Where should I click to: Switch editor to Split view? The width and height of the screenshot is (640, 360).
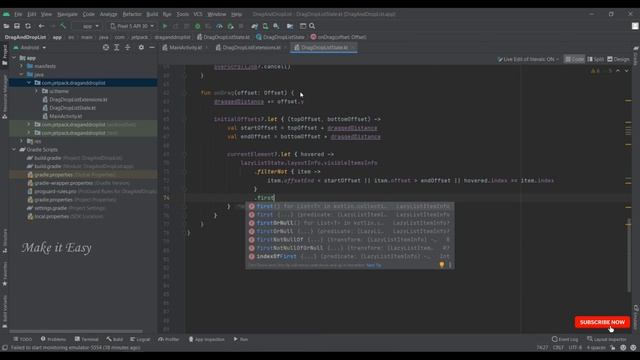coord(596,59)
